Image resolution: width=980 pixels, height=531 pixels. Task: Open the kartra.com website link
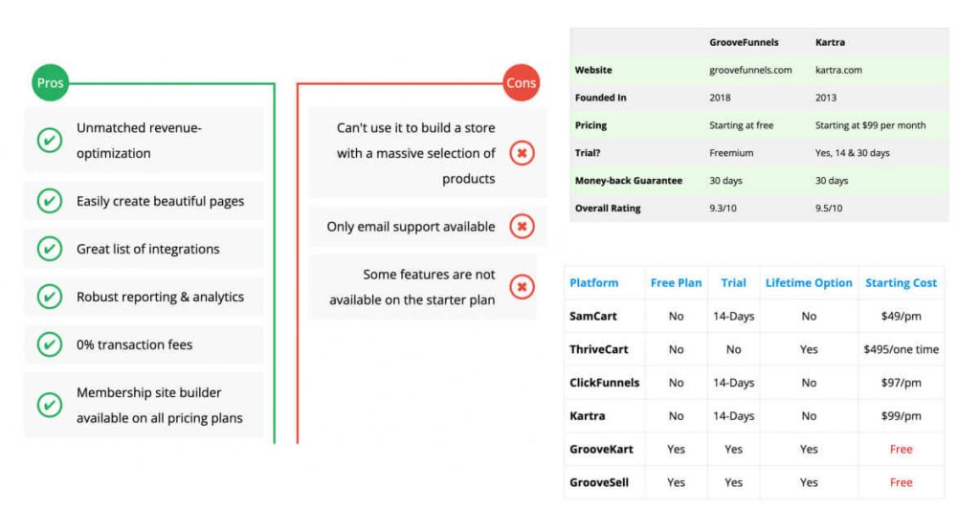click(839, 70)
